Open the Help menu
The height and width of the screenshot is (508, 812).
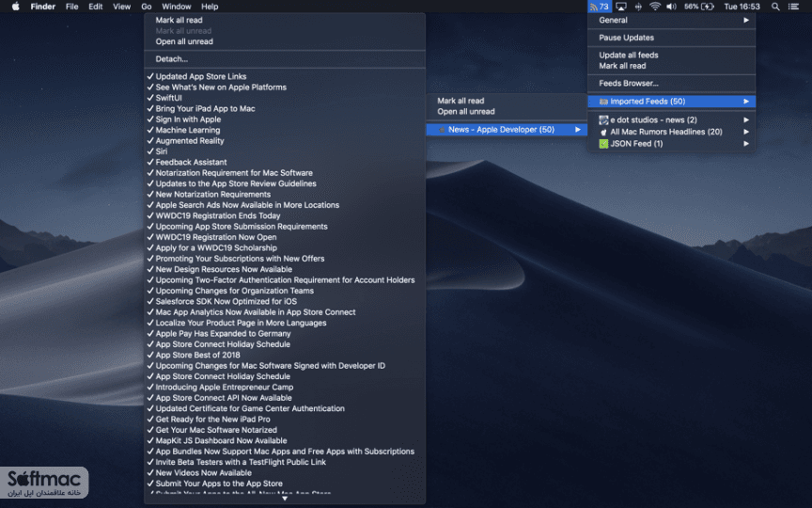click(x=210, y=7)
